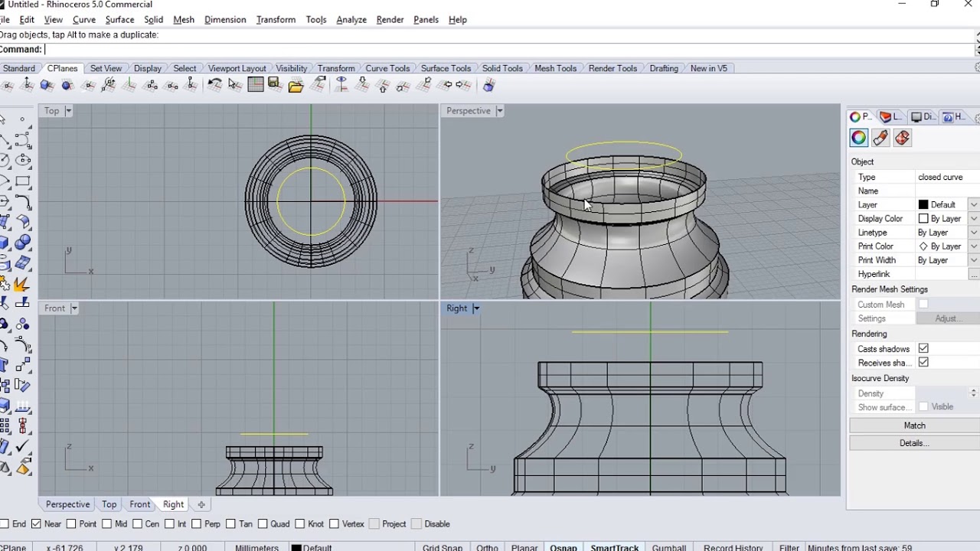Click the Match button
The height and width of the screenshot is (551, 980).
click(x=914, y=425)
